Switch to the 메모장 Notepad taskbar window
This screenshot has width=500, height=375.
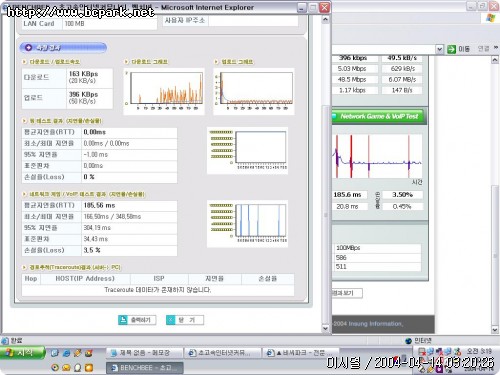145,353
